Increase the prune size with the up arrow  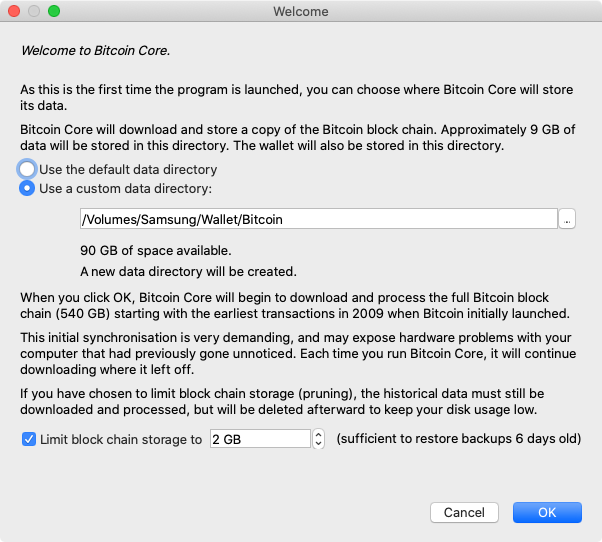(x=318, y=434)
